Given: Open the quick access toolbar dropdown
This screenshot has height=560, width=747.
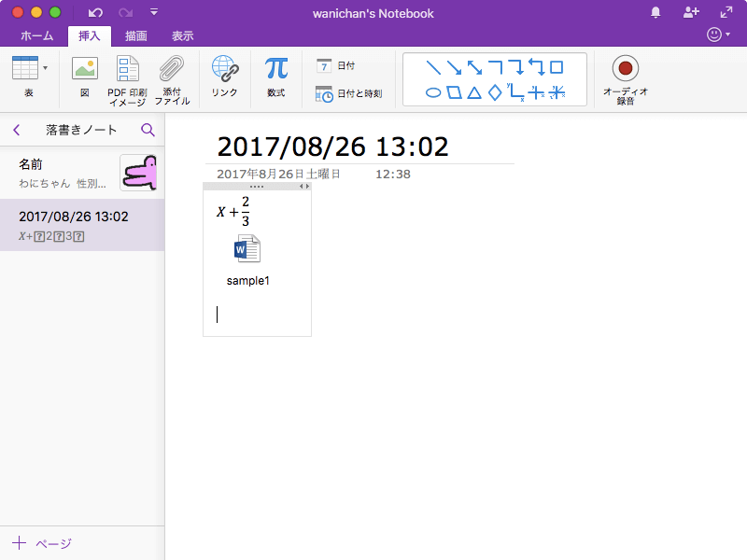Looking at the screenshot, I should coord(154,12).
